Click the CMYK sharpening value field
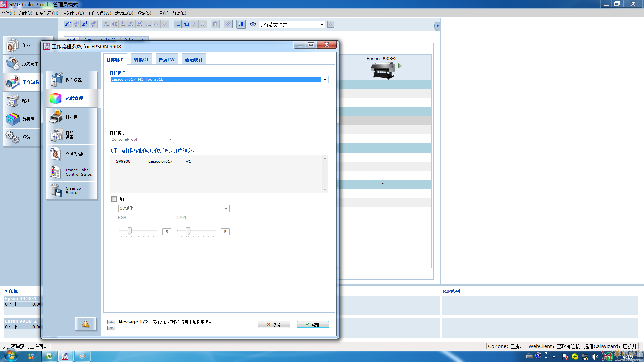644x362 pixels. click(x=225, y=232)
